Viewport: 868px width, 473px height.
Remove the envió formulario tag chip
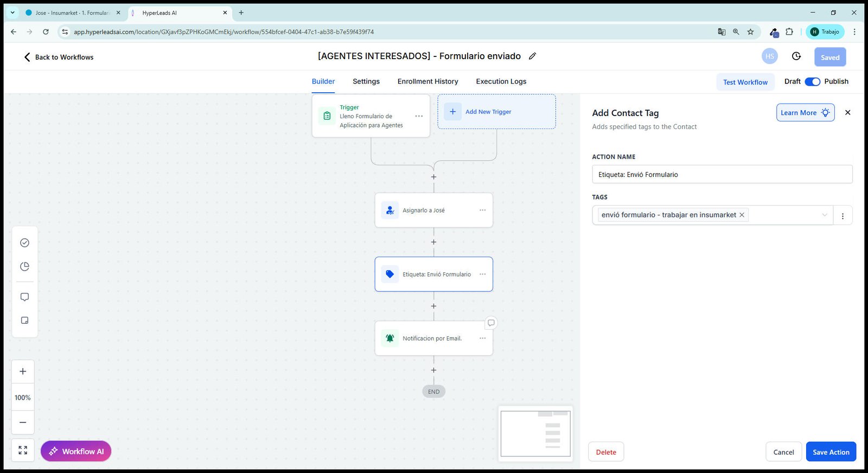(x=742, y=215)
